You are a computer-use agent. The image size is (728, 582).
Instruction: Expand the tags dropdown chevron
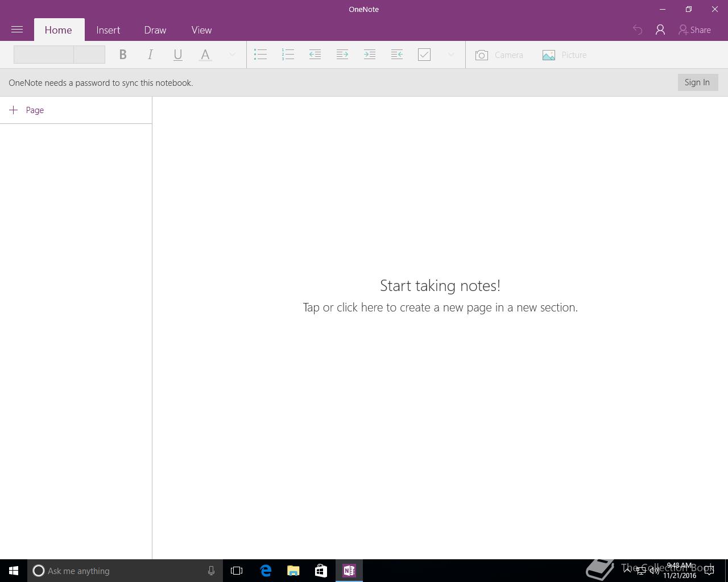point(451,55)
